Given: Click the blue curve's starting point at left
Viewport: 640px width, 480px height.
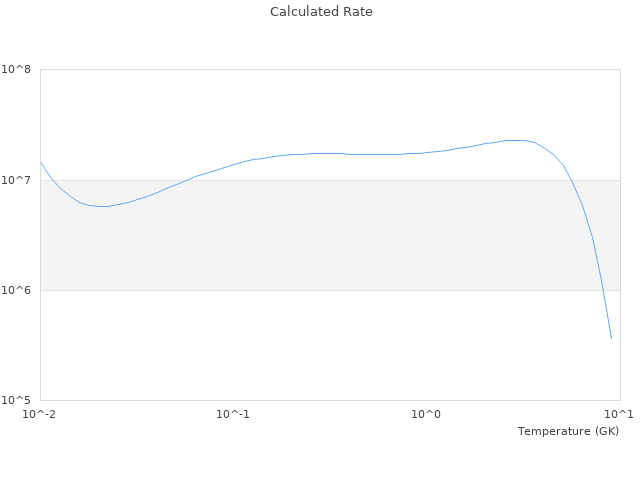Looking at the screenshot, I should [41, 162].
